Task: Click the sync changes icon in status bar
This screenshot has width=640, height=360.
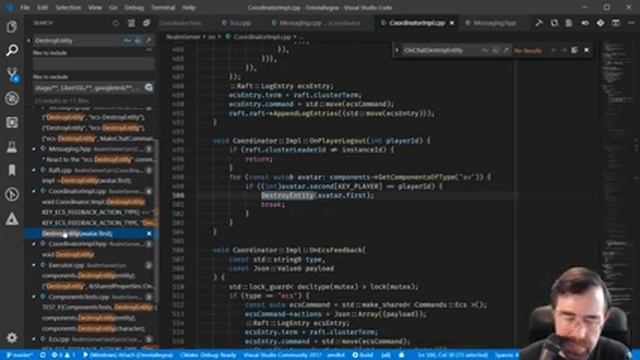Action: (43, 355)
